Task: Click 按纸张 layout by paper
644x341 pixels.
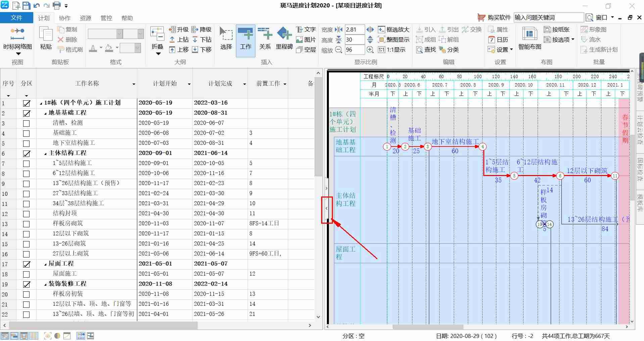Action: click(557, 30)
